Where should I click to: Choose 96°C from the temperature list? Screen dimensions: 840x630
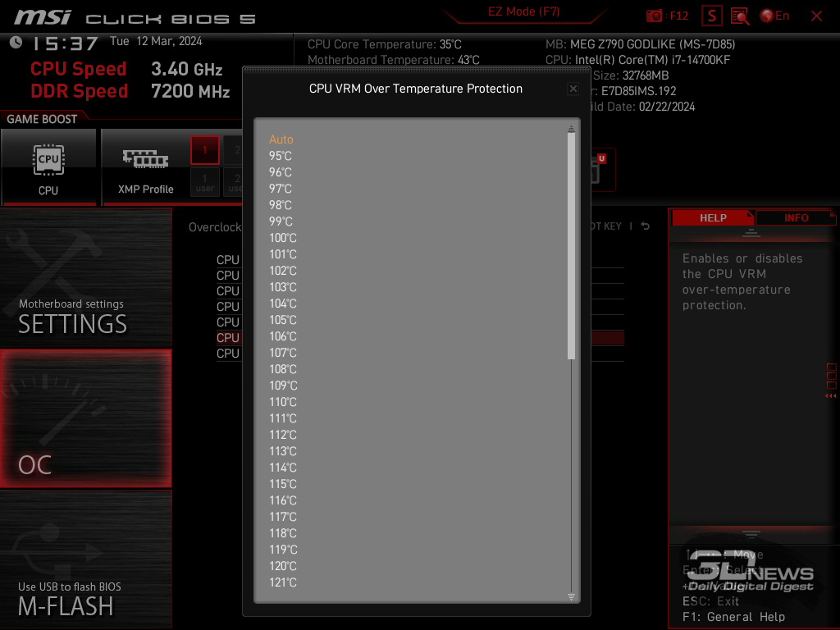281,172
